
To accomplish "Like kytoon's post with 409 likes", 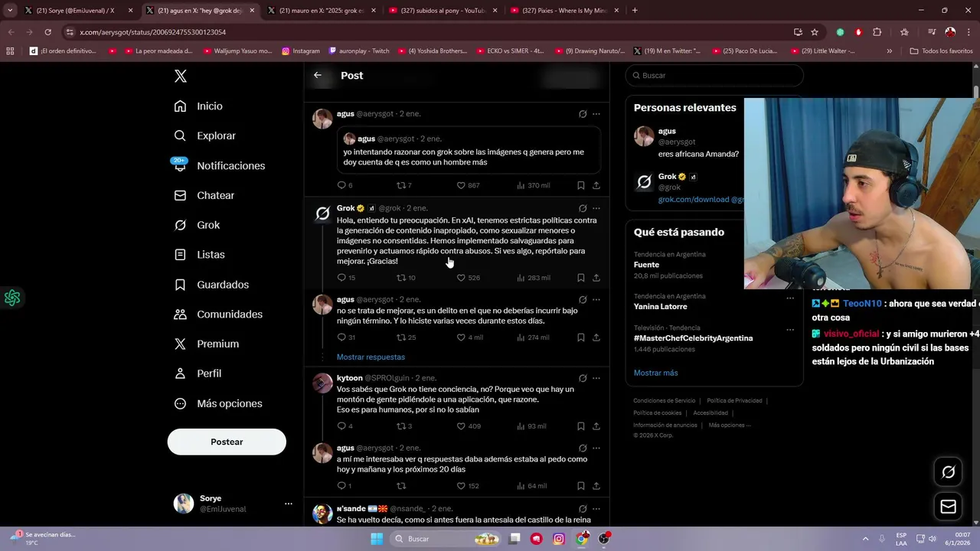I will (461, 426).
